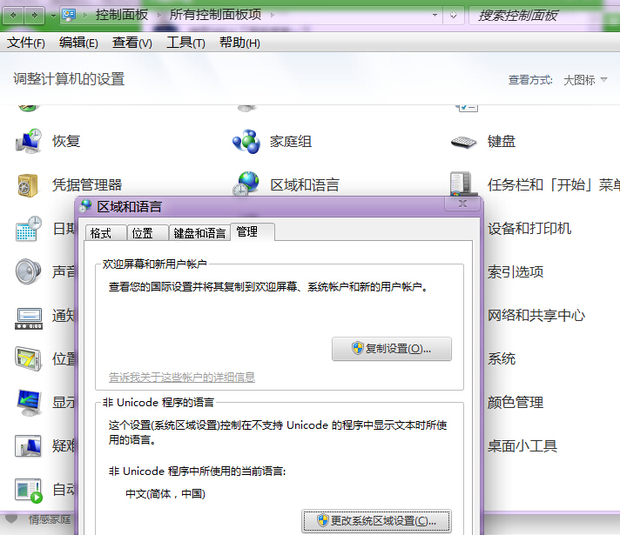Click the 区域和语言 globe icon in Control Panel

pyautogui.click(x=246, y=183)
